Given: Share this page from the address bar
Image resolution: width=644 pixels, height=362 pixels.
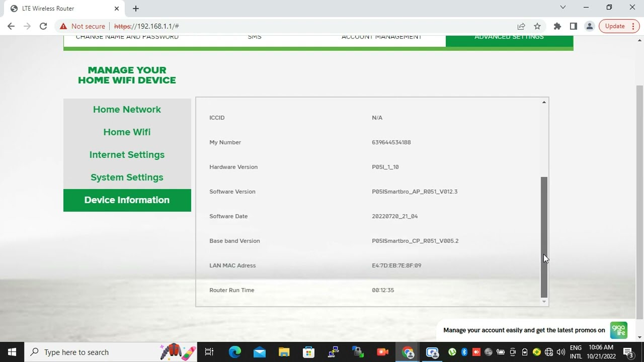Looking at the screenshot, I should pos(521,26).
